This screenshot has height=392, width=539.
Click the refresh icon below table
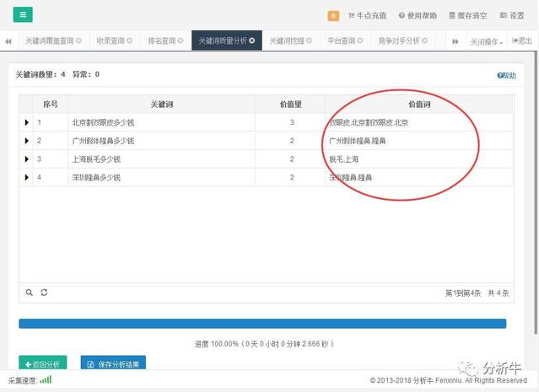(44, 293)
